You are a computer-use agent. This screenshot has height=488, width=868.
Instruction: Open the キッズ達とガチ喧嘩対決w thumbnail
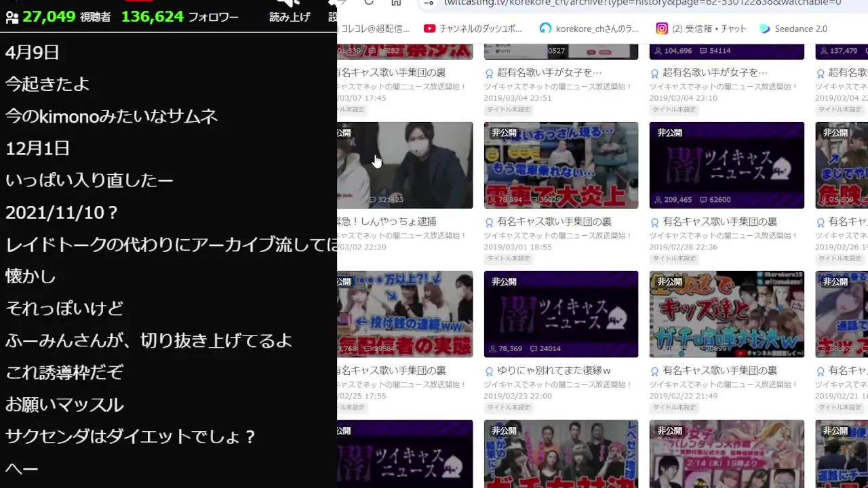726,314
